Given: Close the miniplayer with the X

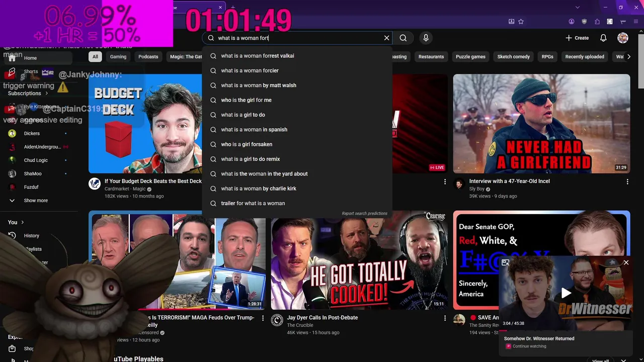Looking at the screenshot, I should 626,262.
